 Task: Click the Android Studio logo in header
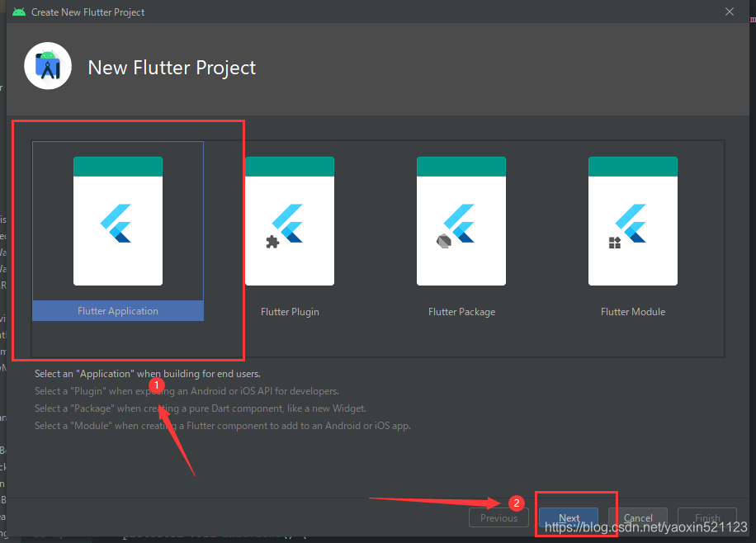tap(48, 66)
